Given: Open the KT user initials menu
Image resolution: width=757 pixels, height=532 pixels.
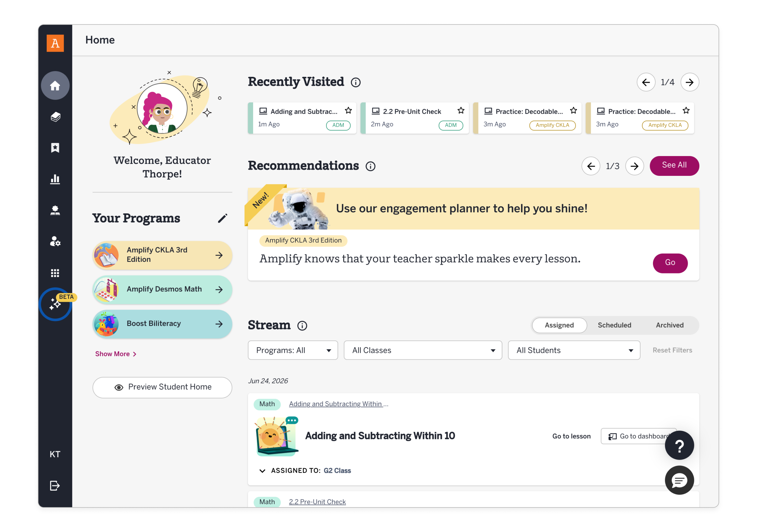Looking at the screenshot, I should [55, 454].
